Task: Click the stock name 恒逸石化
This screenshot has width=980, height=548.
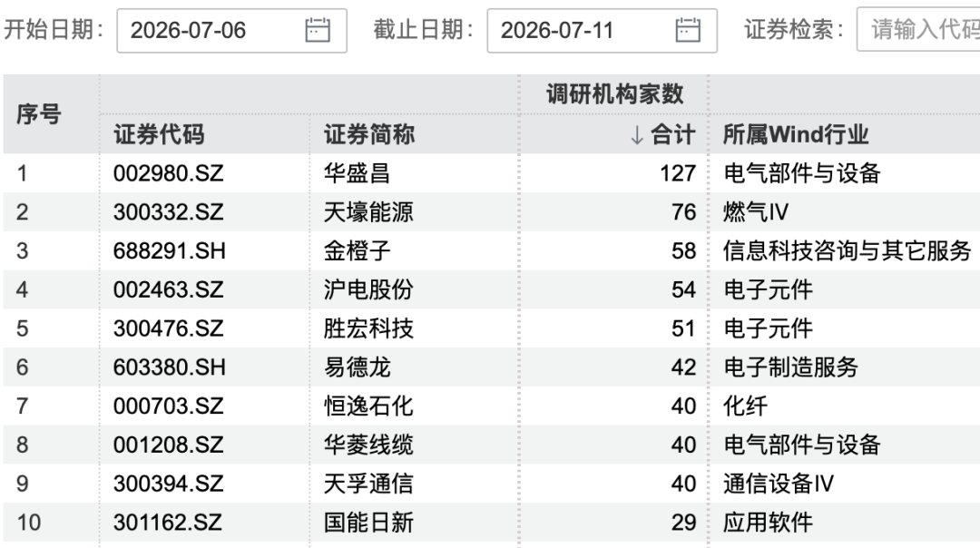Action: tap(368, 406)
